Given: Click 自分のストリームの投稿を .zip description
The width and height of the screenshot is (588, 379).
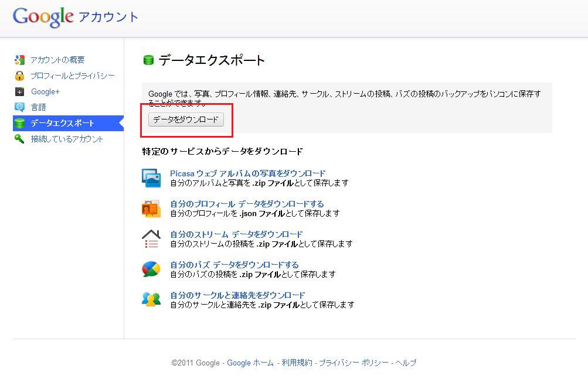Looking at the screenshot, I should coord(261,244).
